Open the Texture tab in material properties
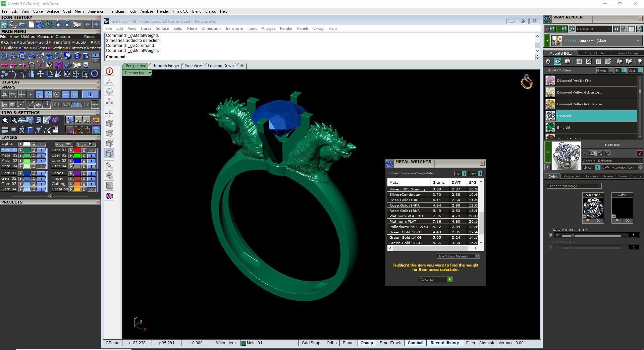Screen dimensions: 644x350 click(x=592, y=176)
